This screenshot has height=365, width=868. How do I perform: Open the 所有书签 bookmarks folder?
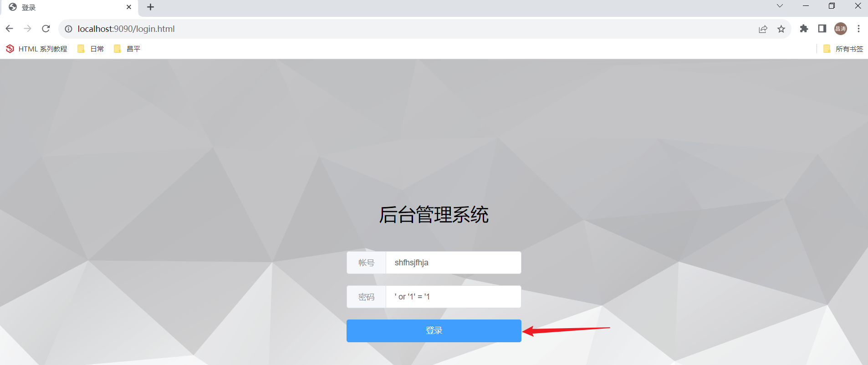843,49
